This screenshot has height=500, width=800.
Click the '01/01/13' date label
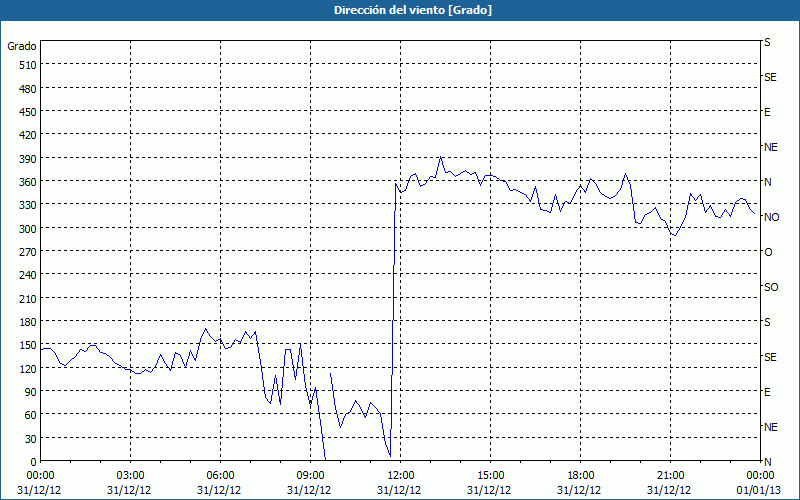760,490
